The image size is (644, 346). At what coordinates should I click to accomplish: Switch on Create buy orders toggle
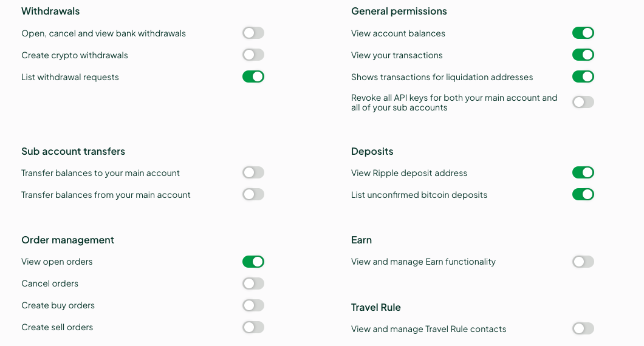(253, 305)
